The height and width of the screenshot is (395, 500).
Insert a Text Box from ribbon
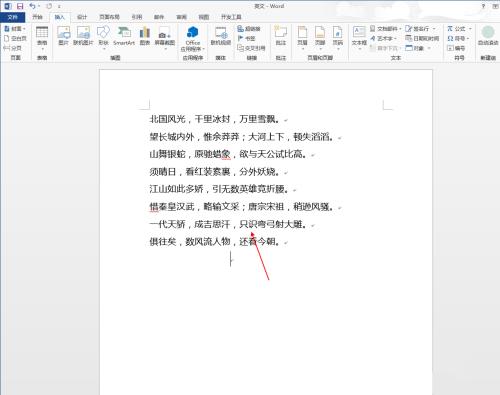(x=359, y=38)
